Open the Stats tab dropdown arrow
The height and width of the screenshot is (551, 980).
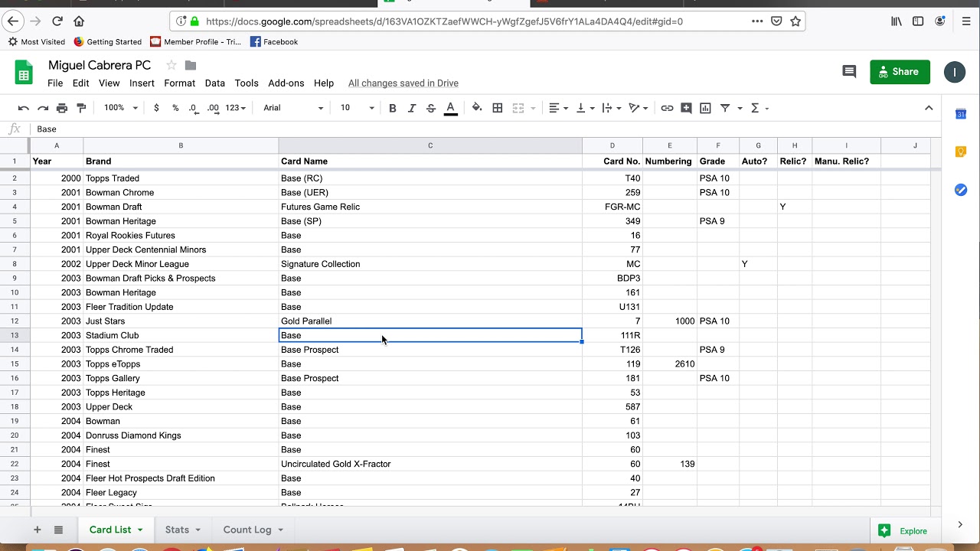(x=198, y=530)
